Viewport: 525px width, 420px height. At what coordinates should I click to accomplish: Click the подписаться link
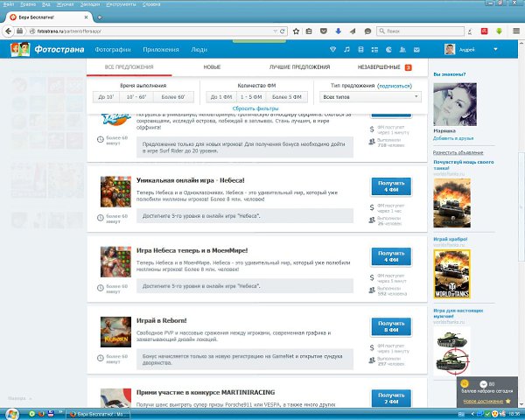pyautogui.click(x=395, y=86)
